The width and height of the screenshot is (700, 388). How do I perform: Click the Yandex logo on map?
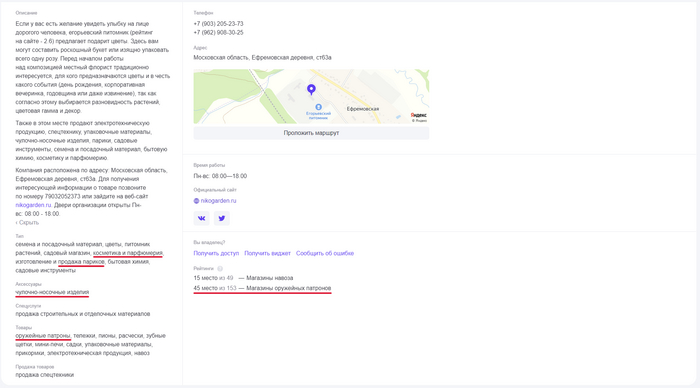pyautogui.click(x=418, y=115)
